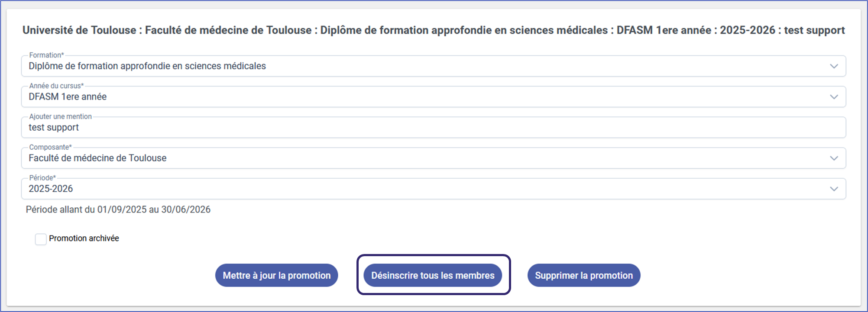Click the small "Formation*" field label

coord(46,55)
